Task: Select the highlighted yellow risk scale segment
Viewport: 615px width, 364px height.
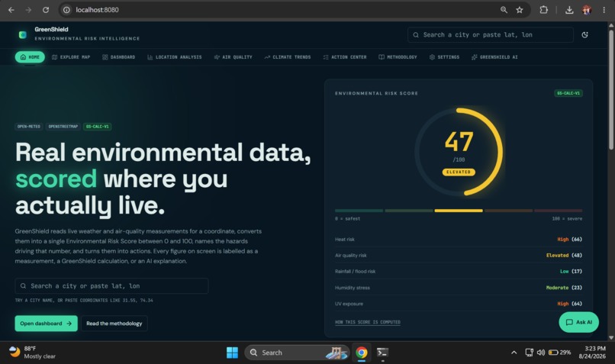Action: click(x=459, y=211)
